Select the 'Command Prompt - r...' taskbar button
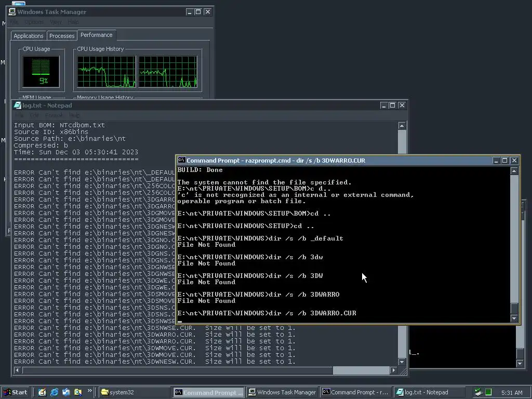Screen dimensions: 532x399 coord(356,392)
